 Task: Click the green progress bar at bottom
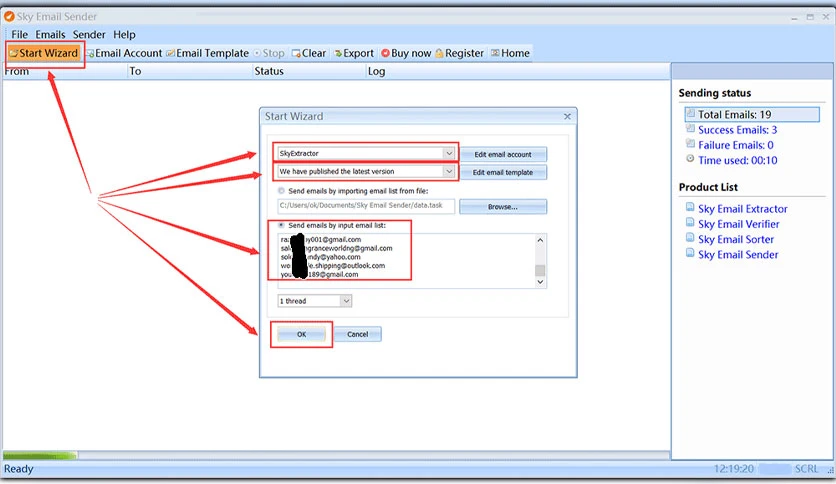tap(40, 455)
